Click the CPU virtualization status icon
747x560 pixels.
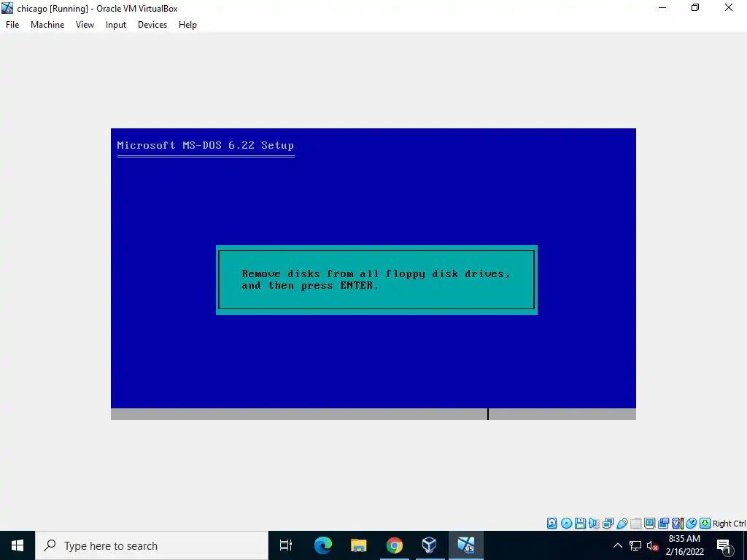[678, 524]
